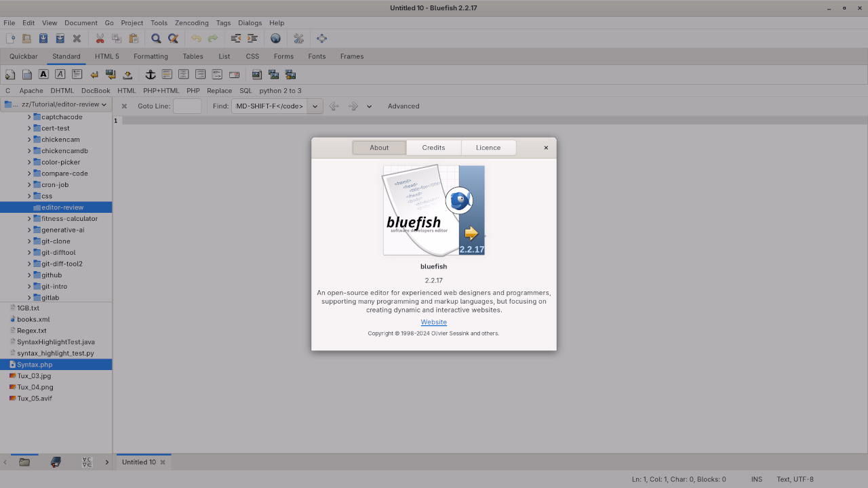Click the Bold 'A' HTML icon
This screenshot has height=488, width=868.
[x=43, y=75]
